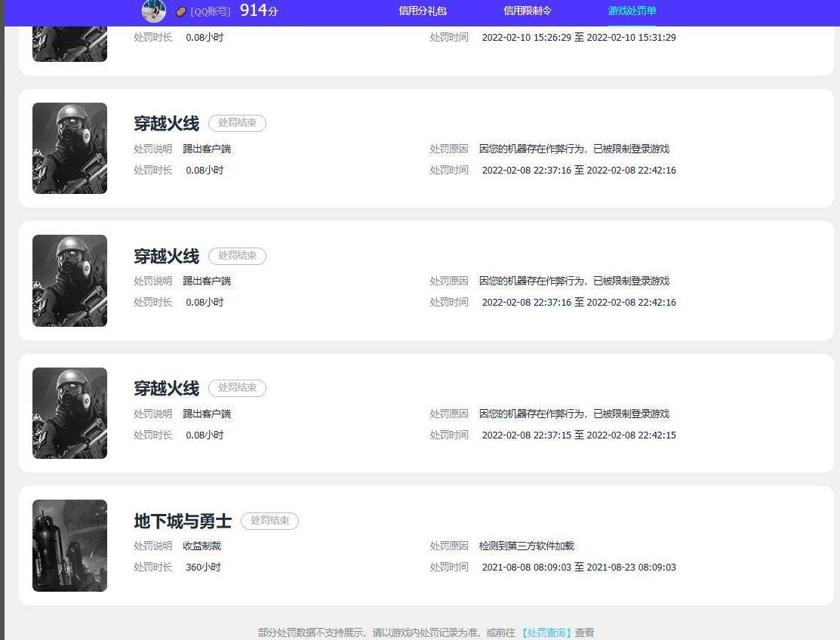
Task: Click the first 穿越火线 game cover image
Action: [x=69, y=148]
